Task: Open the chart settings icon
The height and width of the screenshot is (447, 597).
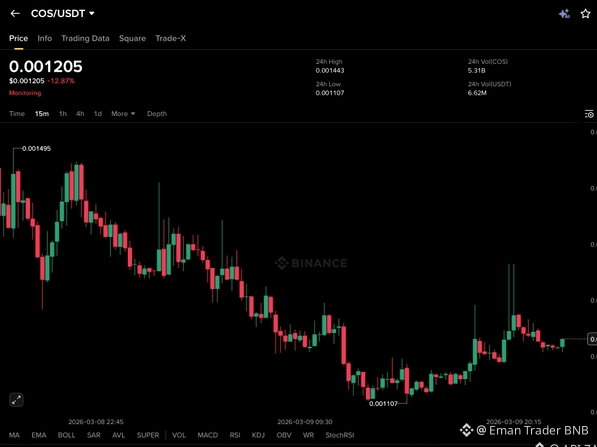Action: point(589,114)
